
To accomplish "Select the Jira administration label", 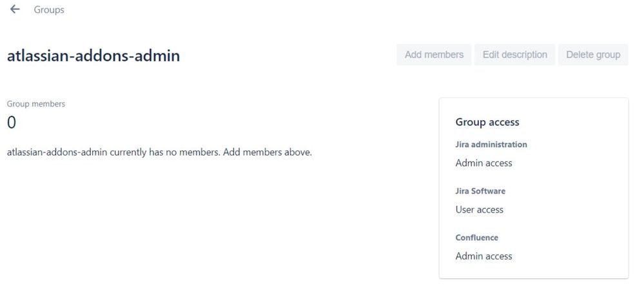I will (491, 145).
